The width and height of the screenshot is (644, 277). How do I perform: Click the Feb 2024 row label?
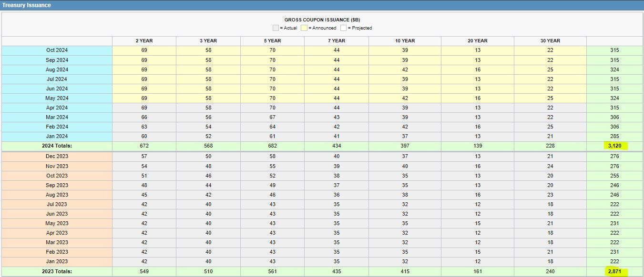[57, 127]
